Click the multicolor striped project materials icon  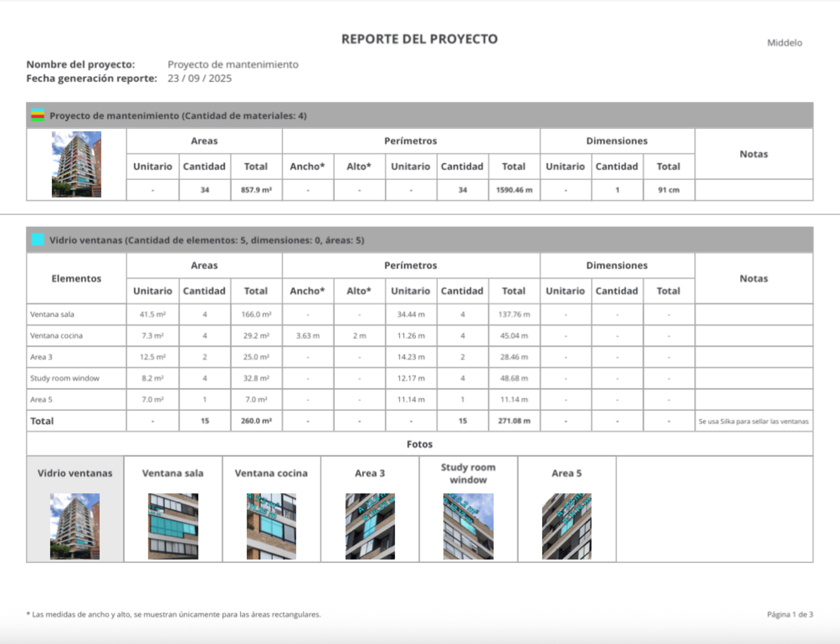37,115
